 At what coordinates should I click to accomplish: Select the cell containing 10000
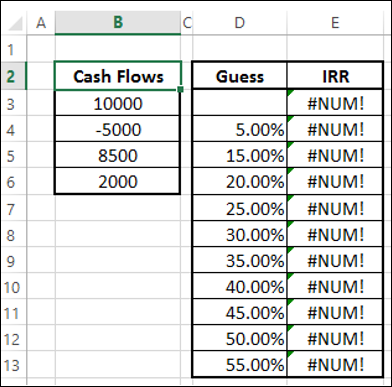[117, 103]
